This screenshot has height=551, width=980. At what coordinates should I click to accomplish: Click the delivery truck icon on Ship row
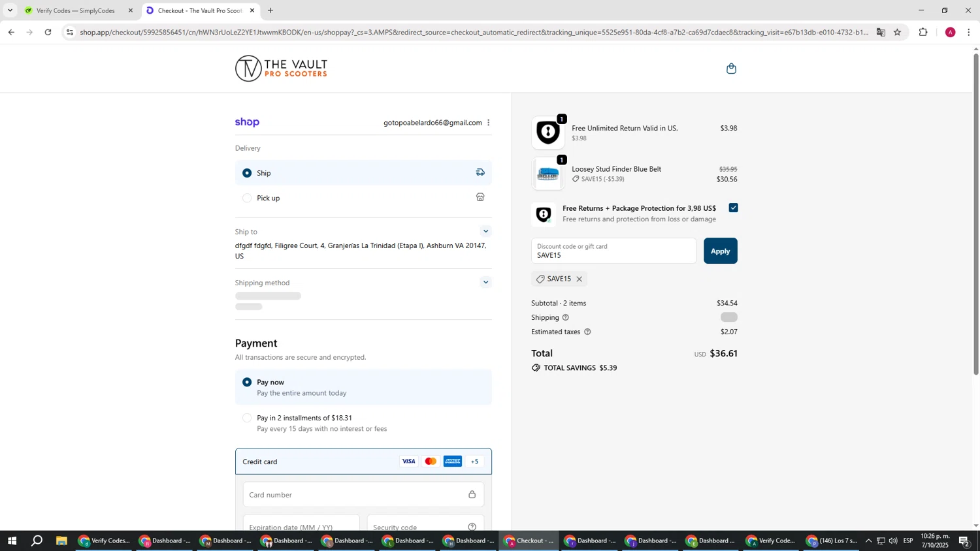[480, 172]
